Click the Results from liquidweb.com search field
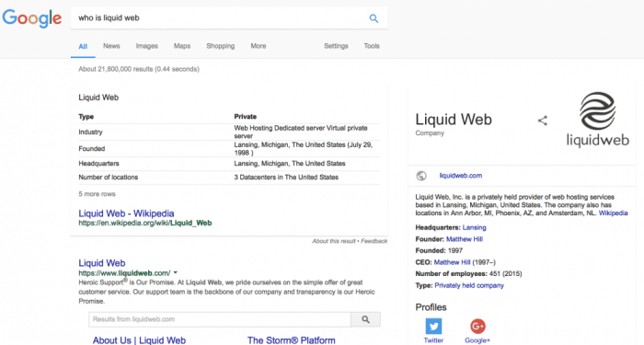The width and height of the screenshot is (644, 345). tap(220, 319)
